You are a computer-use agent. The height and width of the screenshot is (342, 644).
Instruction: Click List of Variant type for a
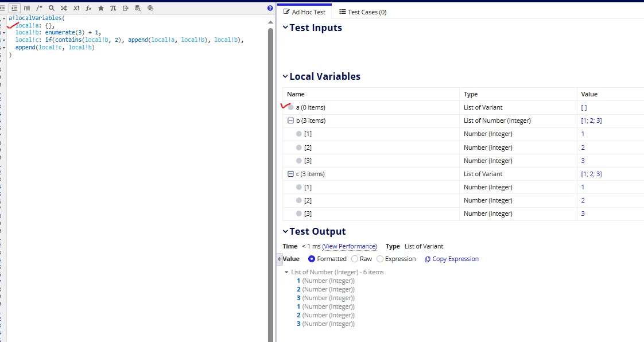click(x=483, y=107)
